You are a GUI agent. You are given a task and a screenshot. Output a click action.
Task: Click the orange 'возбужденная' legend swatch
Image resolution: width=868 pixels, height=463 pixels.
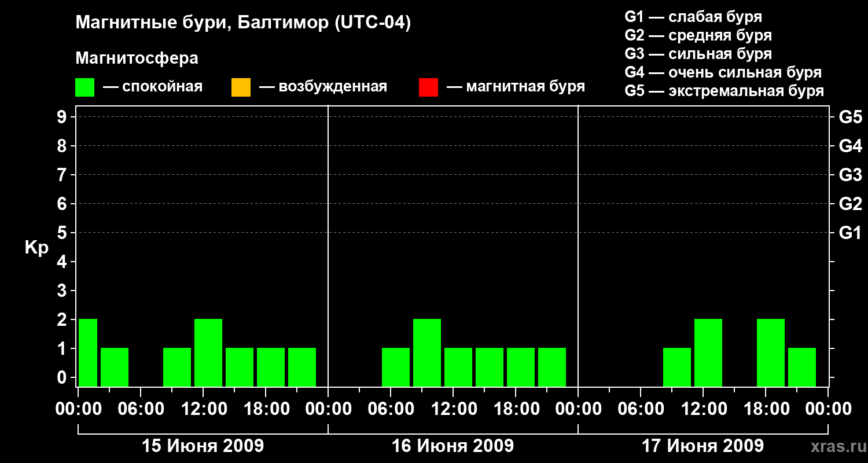click(241, 87)
